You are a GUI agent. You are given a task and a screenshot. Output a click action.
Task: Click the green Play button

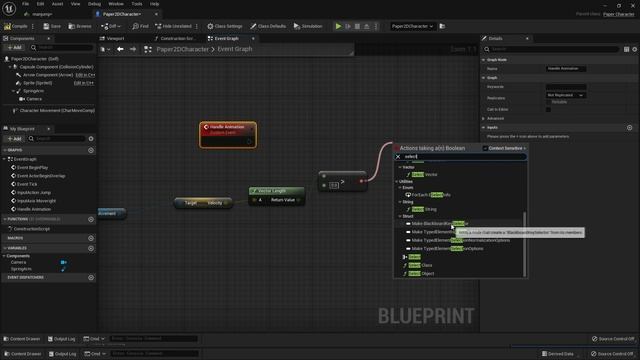coord(338,26)
